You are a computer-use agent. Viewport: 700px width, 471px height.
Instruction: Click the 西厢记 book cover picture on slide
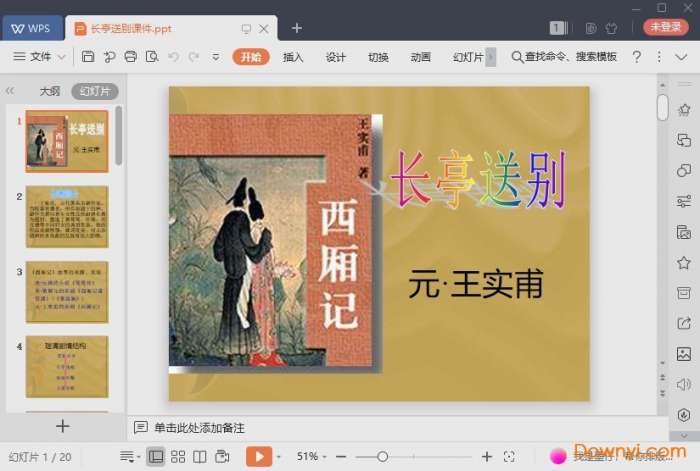coord(275,243)
